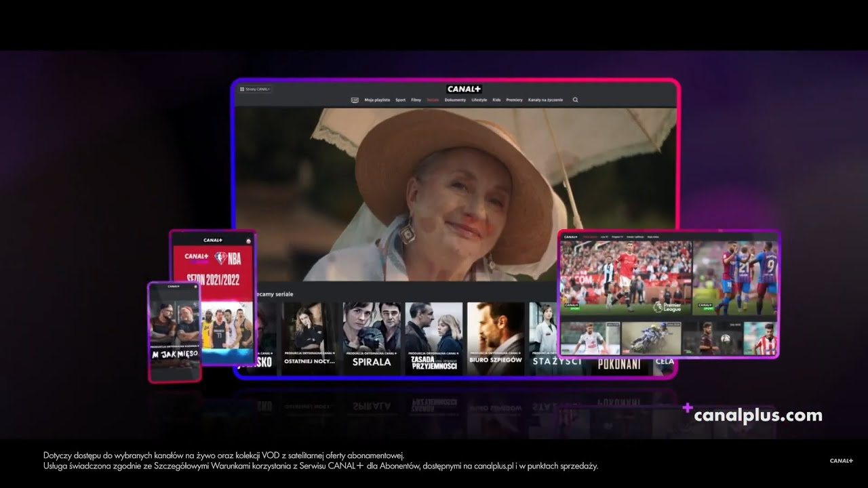Viewport: 868px width, 488px height.
Task: Open red-striped jersey player thumbnail on tablet
Action: click(760, 338)
